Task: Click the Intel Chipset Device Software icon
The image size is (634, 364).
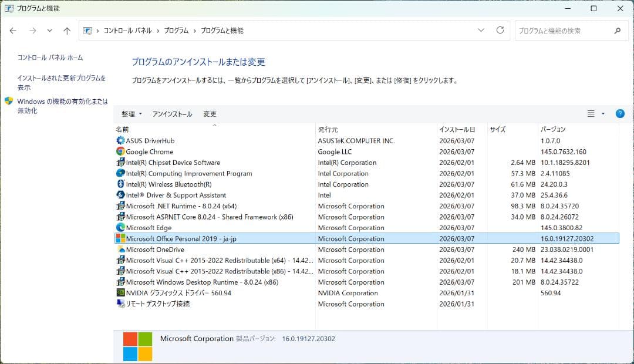Action: tap(120, 162)
